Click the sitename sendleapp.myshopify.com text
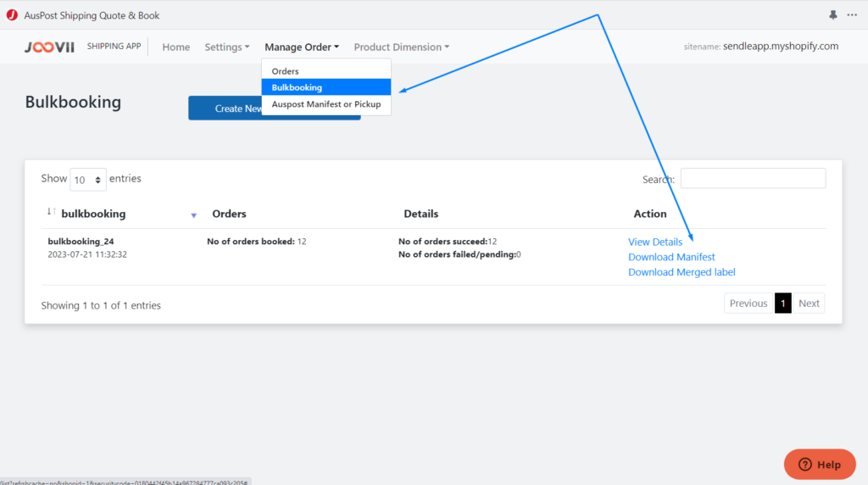Image resolution: width=868 pixels, height=485 pixels. 760,47
